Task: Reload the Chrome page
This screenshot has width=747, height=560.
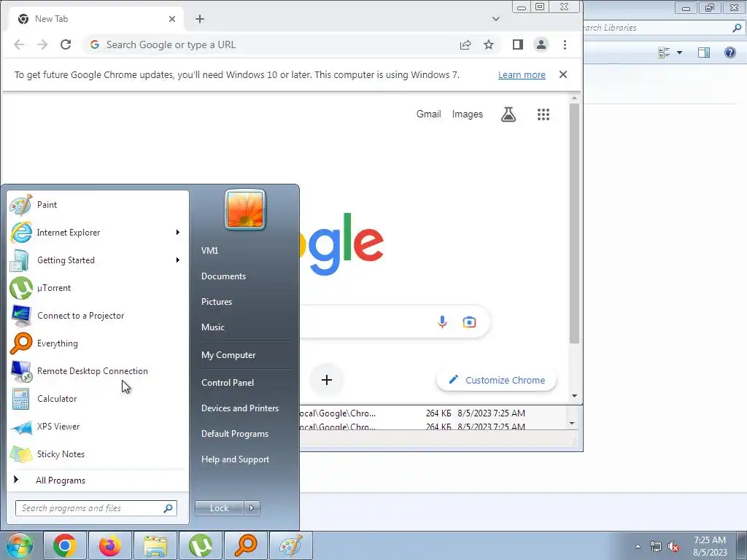Action: click(66, 44)
